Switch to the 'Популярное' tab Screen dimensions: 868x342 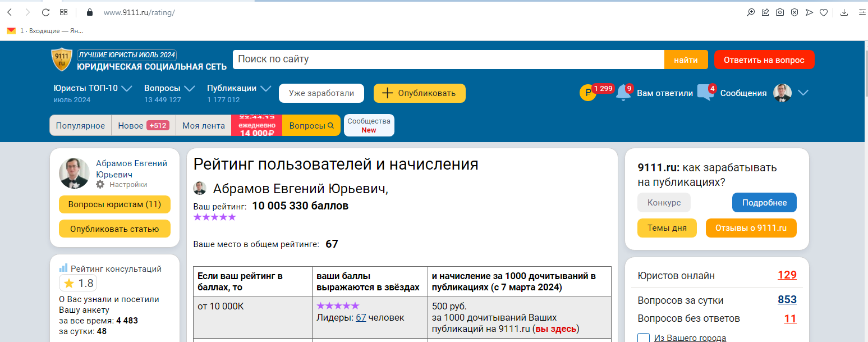point(80,125)
